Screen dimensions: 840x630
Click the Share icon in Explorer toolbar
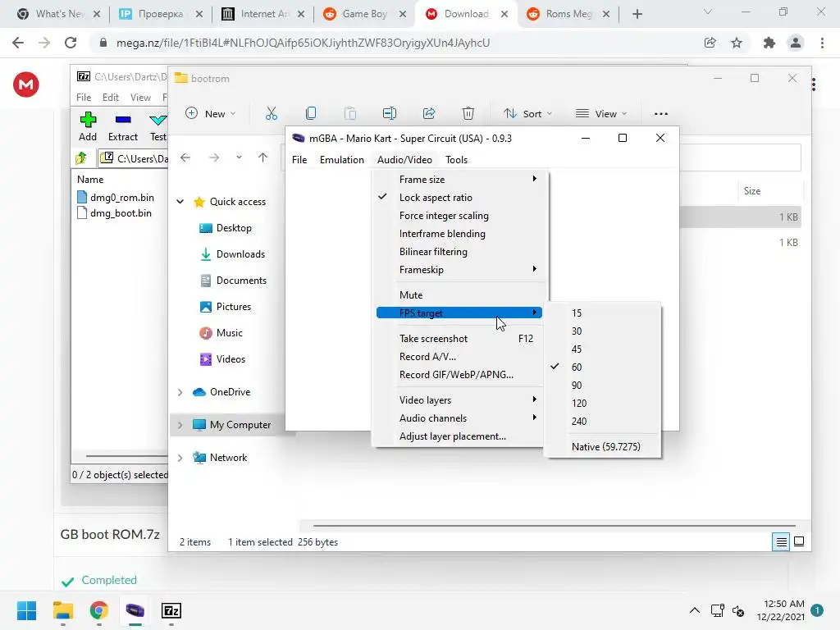[x=429, y=113]
